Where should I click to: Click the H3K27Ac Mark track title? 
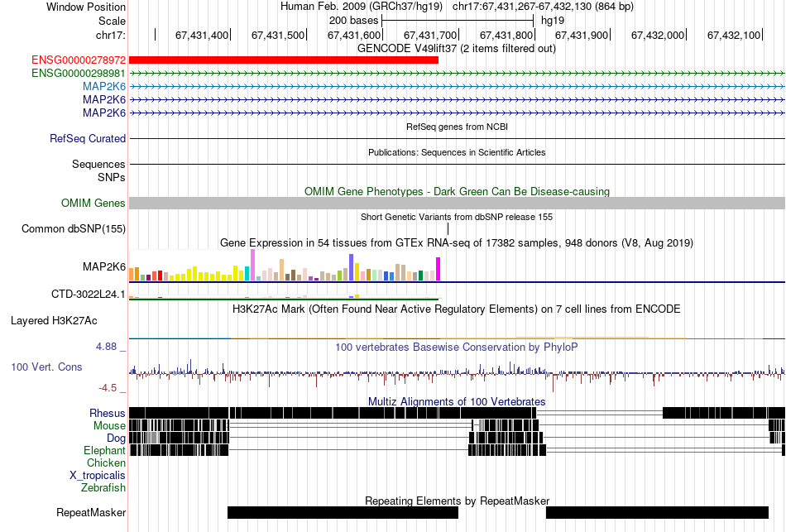tap(457, 309)
